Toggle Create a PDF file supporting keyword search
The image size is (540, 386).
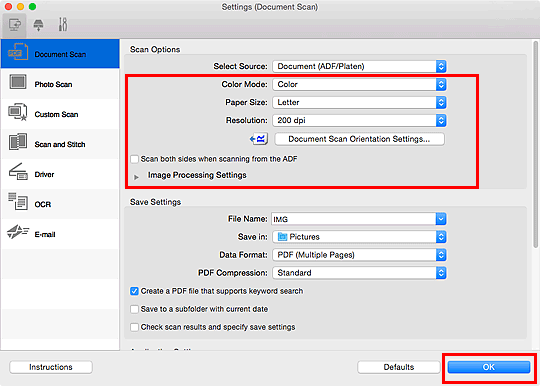coord(134,291)
